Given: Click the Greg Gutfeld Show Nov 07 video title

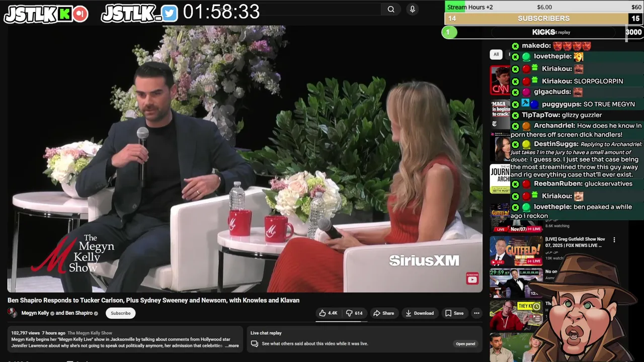Looking at the screenshot, I should point(575,242).
